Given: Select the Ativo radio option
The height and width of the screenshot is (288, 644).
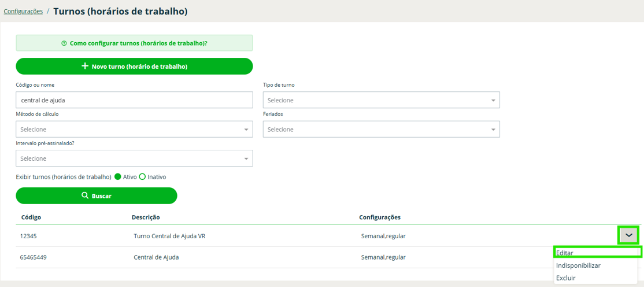Looking at the screenshot, I should 118,177.
